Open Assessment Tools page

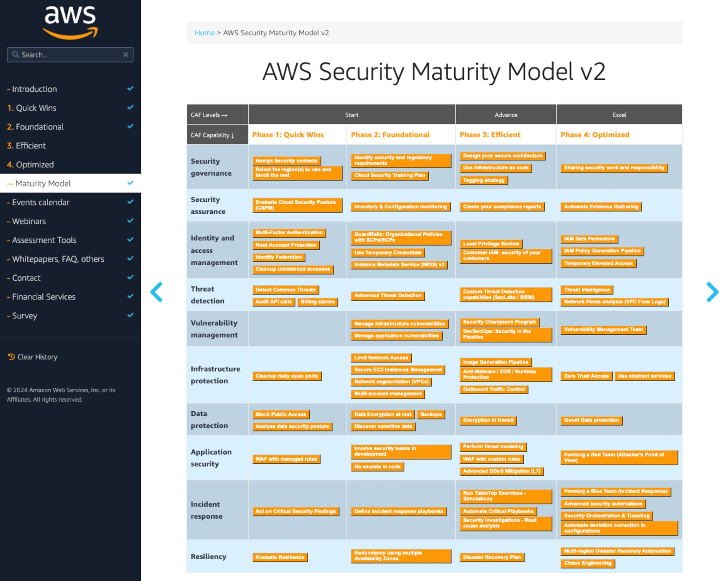pos(70,240)
